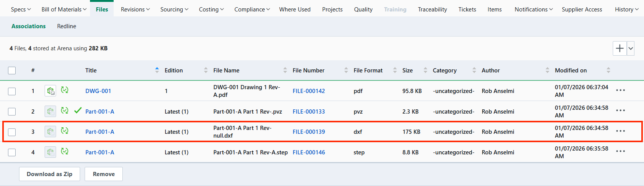The height and width of the screenshot is (186, 644).
Task: Sort by Size using its sort arrows
Action: pyautogui.click(x=426, y=70)
